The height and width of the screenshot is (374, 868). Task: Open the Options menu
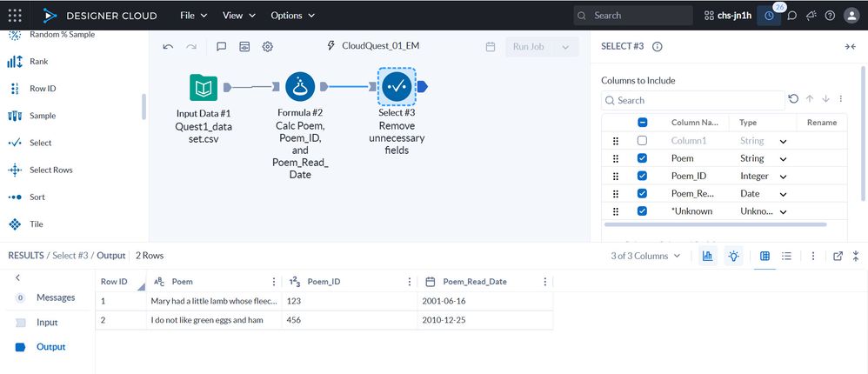(x=292, y=16)
